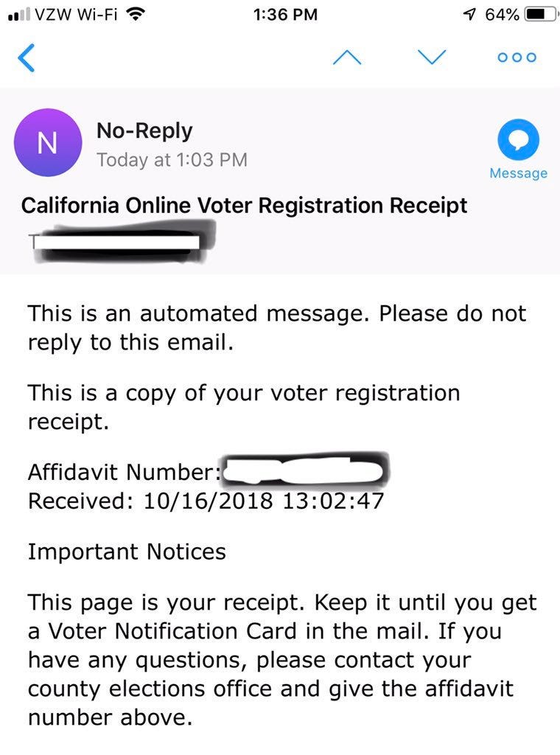Tap the location arrow status icon

point(469,15)
